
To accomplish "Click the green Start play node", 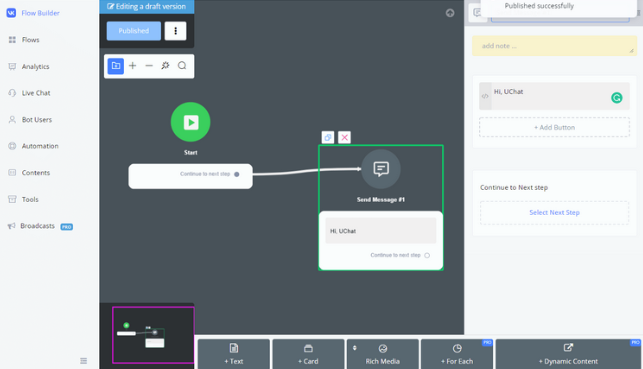I will coord(190,122).
